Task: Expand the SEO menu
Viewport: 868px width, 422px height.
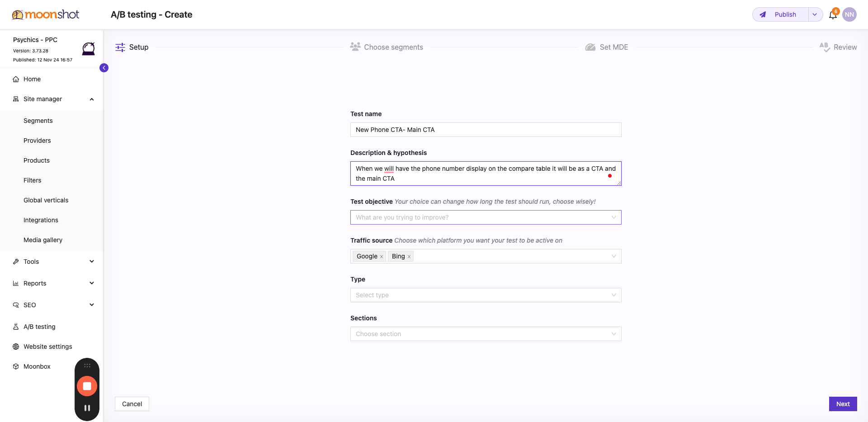Action: [92, 305]
